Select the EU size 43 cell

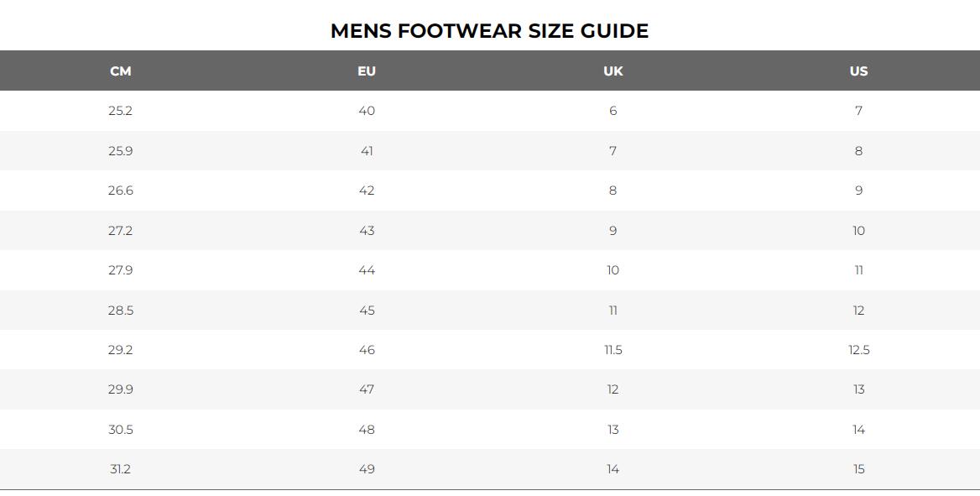pyautogui.click(x=367, y=231)
